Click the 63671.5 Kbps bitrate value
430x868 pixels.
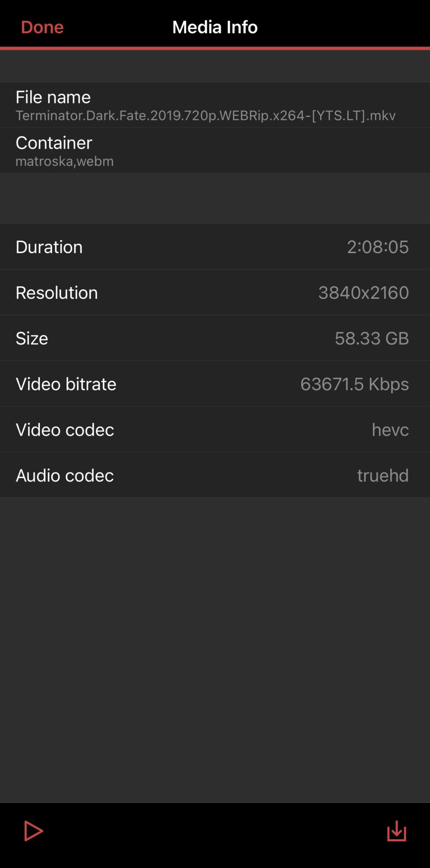pyautogui.click(x=355, y=384)
